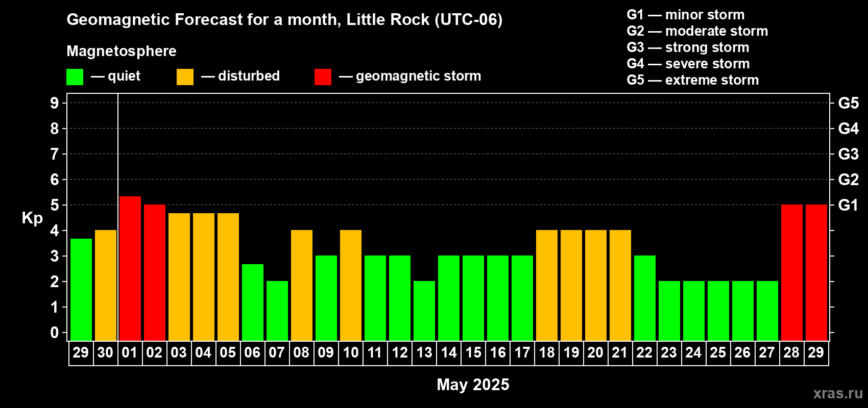
Task: Click the red geomagnetic storm legend swatch
Action: pyautogui.click(x=323, y=77)
